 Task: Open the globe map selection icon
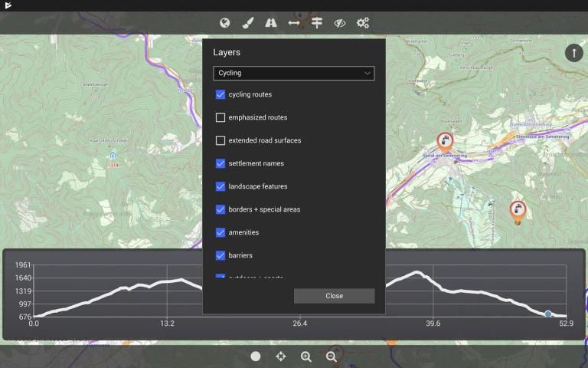point(224,23)
